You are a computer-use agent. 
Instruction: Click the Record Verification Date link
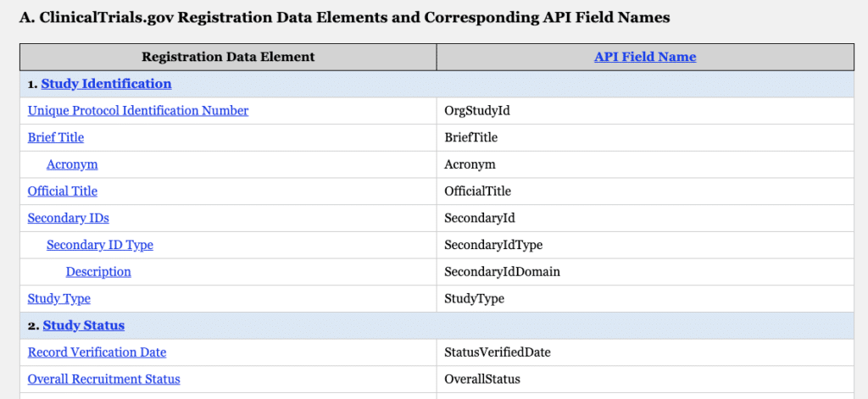[97, 352]
